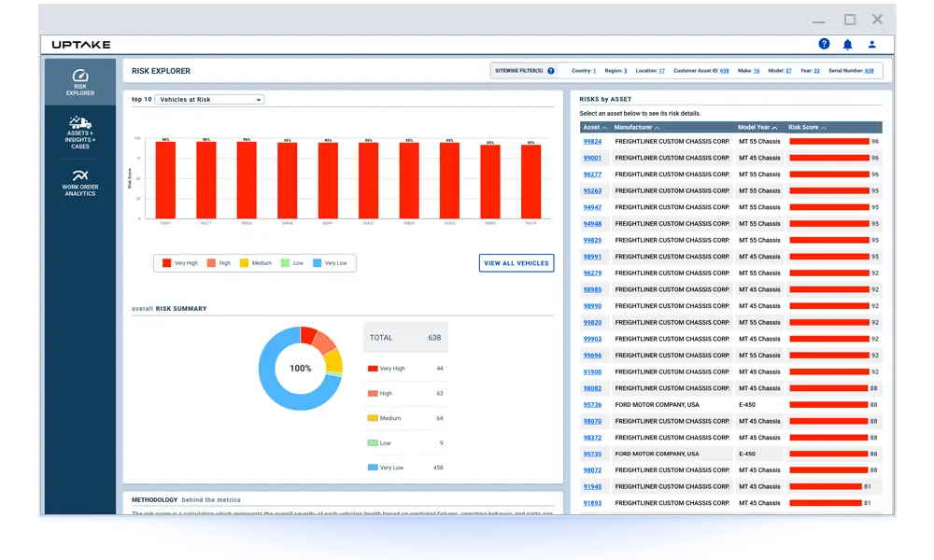
Task: Toggle High legend swatch in chart legend
Action: (x=211, y=263)
